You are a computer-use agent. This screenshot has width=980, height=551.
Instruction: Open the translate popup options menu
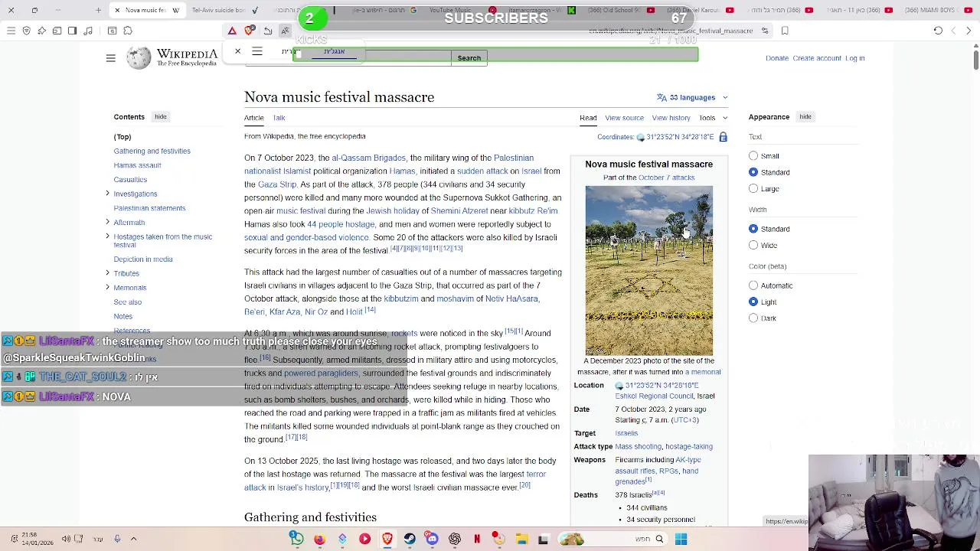click(x=257, y=51)
